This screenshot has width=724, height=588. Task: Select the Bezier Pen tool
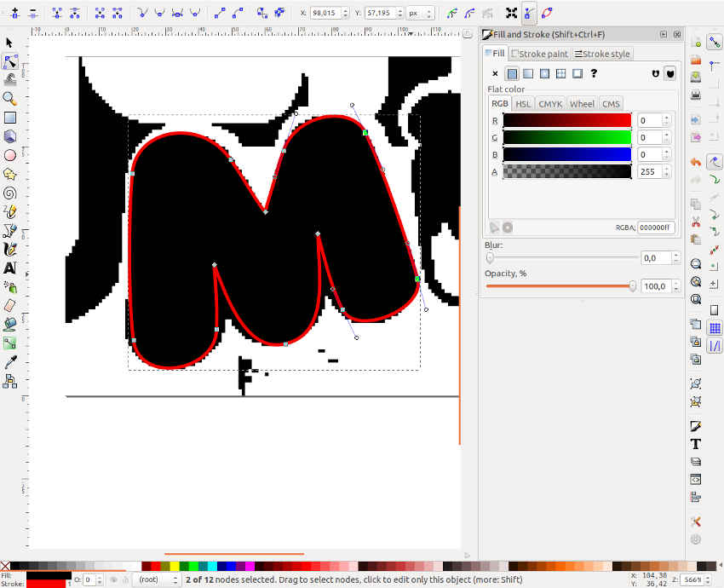pos(9,230)
